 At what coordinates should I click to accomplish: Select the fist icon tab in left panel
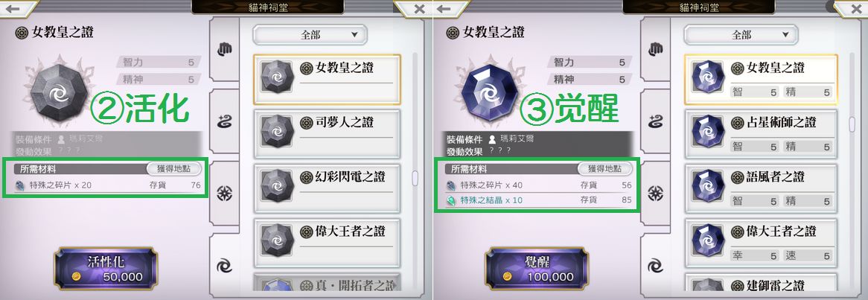point(225,50)
